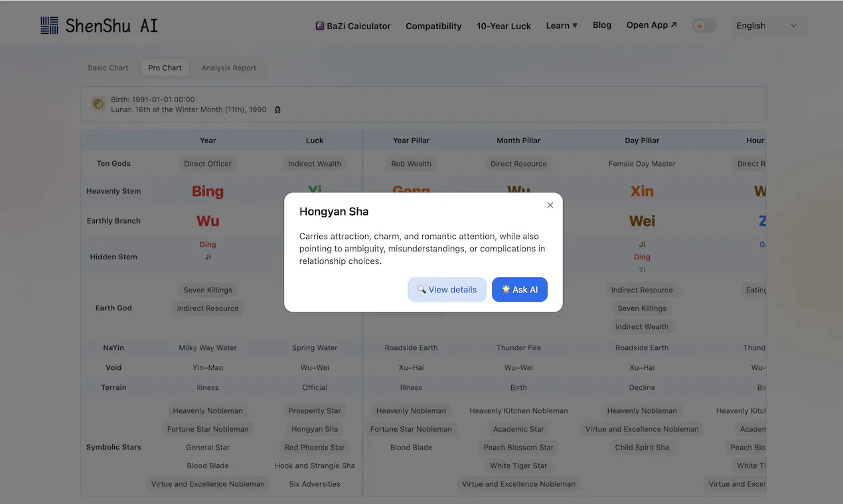Select Heavenly Nobleman under Year Pillar
This screenshot has height=504, width=843.
[x=411, y=410]
